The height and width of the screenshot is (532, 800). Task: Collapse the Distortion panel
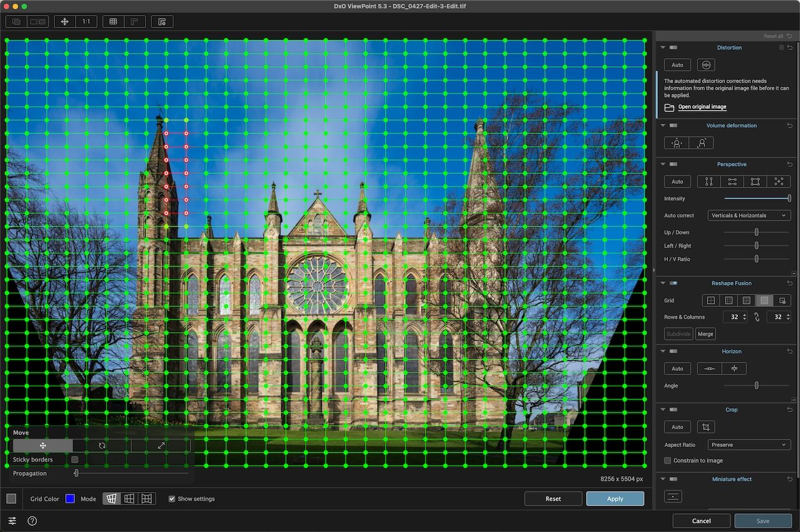click(x=662, y=48)
